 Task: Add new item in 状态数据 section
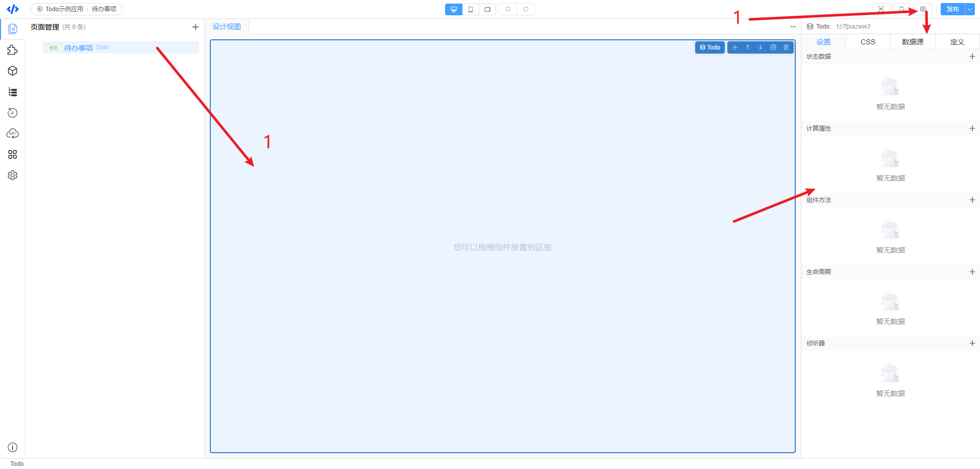972,57
